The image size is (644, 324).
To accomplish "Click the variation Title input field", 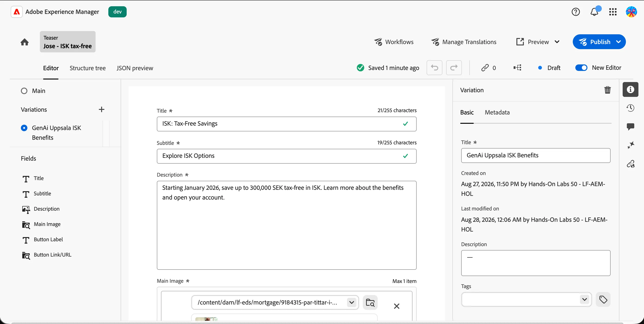I will tap(535, 155).
